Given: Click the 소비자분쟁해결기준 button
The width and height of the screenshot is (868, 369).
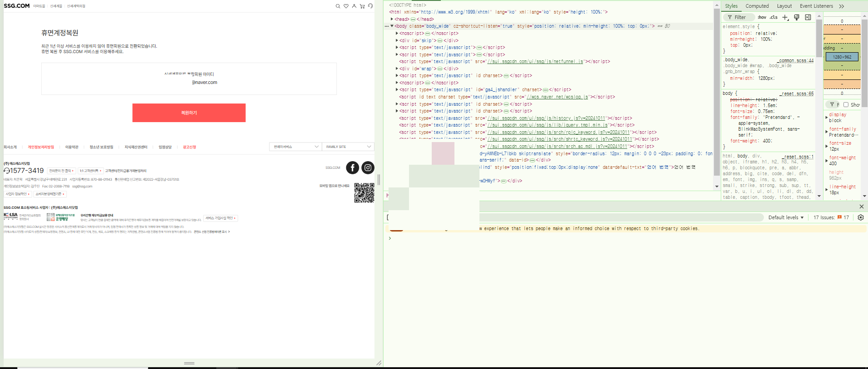Looking at the screenshot, I should 50,194.
